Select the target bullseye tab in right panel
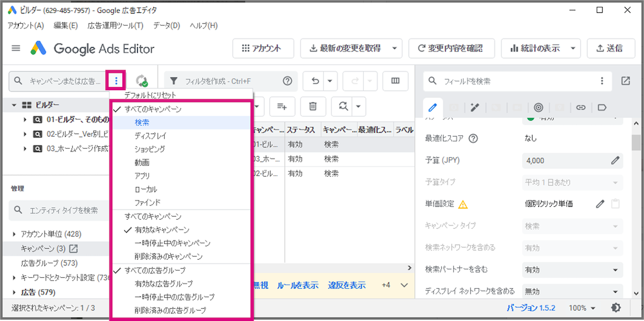The image size is (644, 321). (x=538, y=108)
